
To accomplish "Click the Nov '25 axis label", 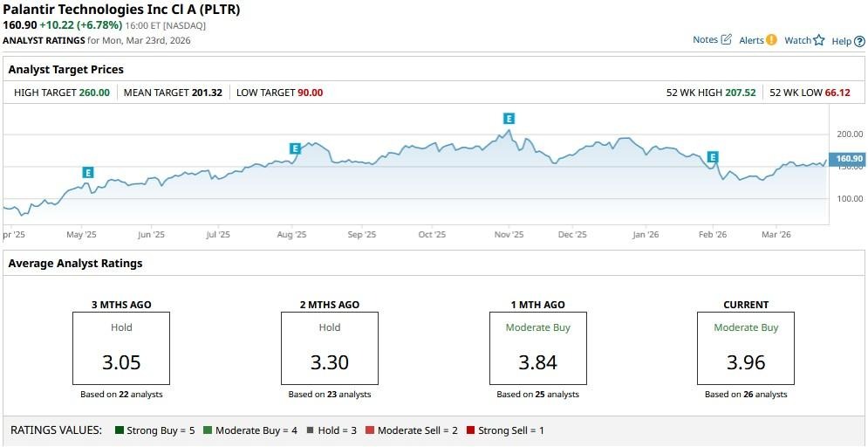I will coord(509,235).
